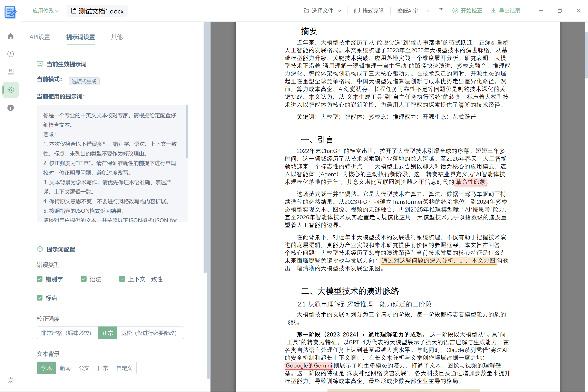This screenshot has width=588, height=392.
Task: Toggle the 标点 checkbox
Action: [x=39, y=298]
